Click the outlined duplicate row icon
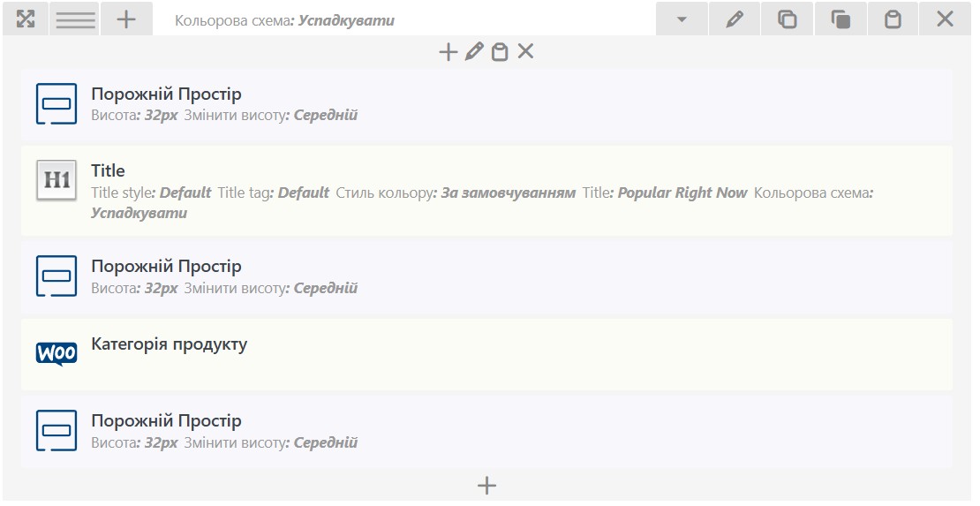This screenshot has width=980, height=506. (x=787, y=19)
